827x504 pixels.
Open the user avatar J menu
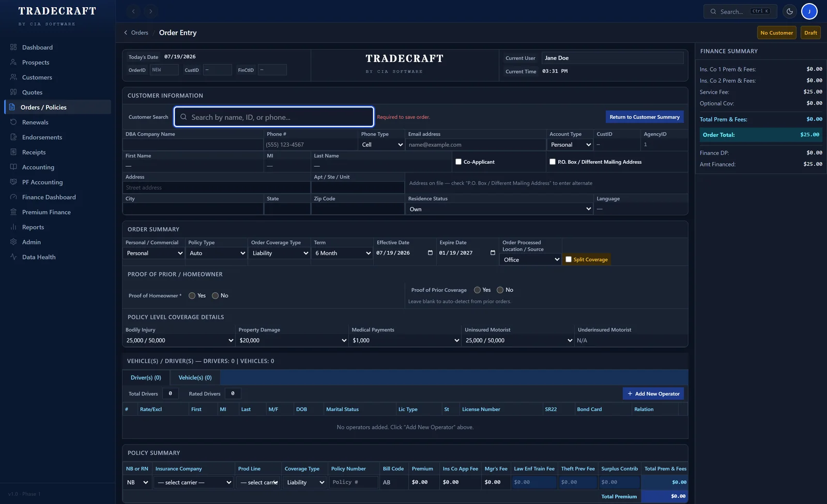point(809,11)
